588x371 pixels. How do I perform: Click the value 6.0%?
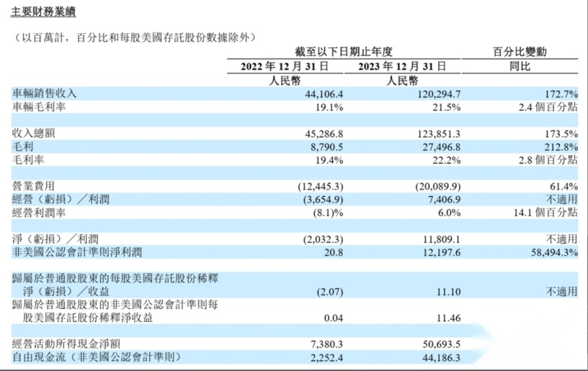point(449,213)
